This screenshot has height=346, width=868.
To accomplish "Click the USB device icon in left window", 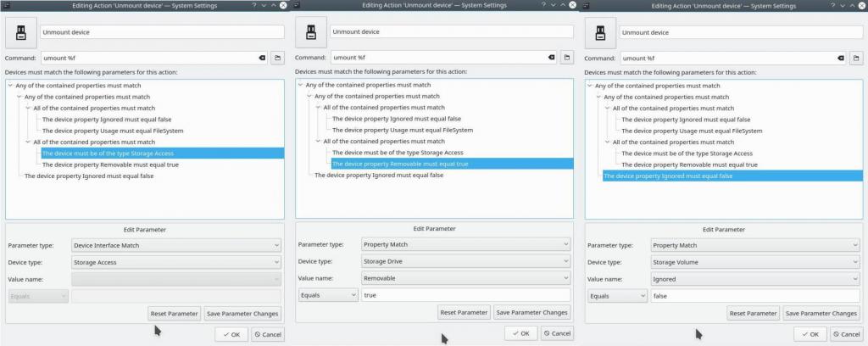I will (x=21, y=33).
